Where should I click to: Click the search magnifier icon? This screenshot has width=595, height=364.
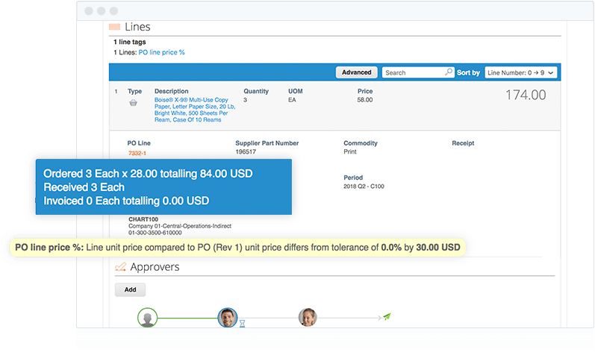448,72
